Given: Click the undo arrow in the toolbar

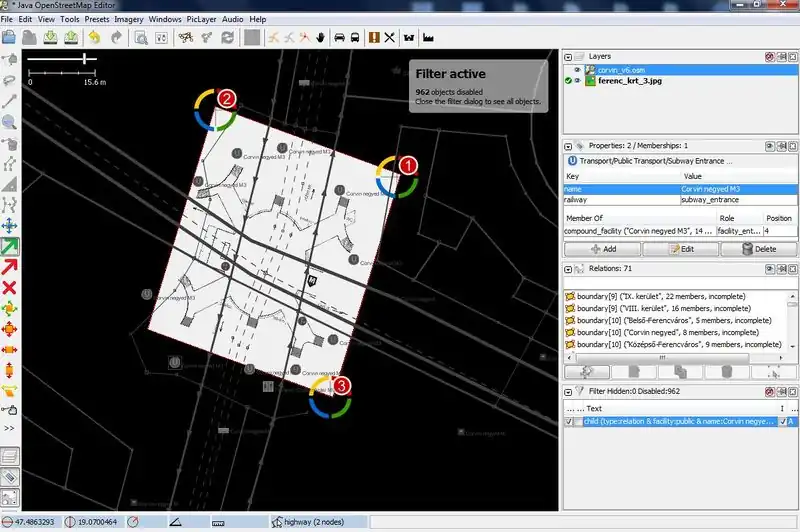Looking at the screenshot, I should (95, 37).
